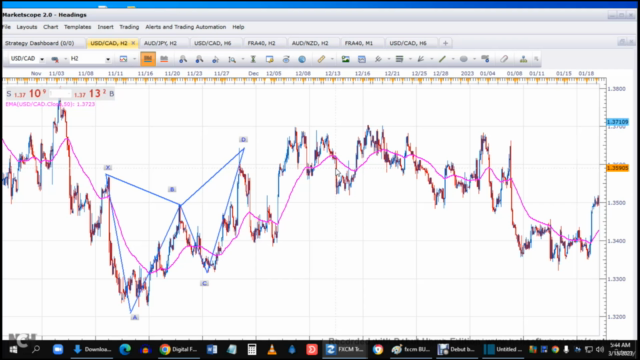The height and width of the screenshot is (360, 640).
Task: Click the Sell price 1.37 10 button
Action: [x=26, y=94]
